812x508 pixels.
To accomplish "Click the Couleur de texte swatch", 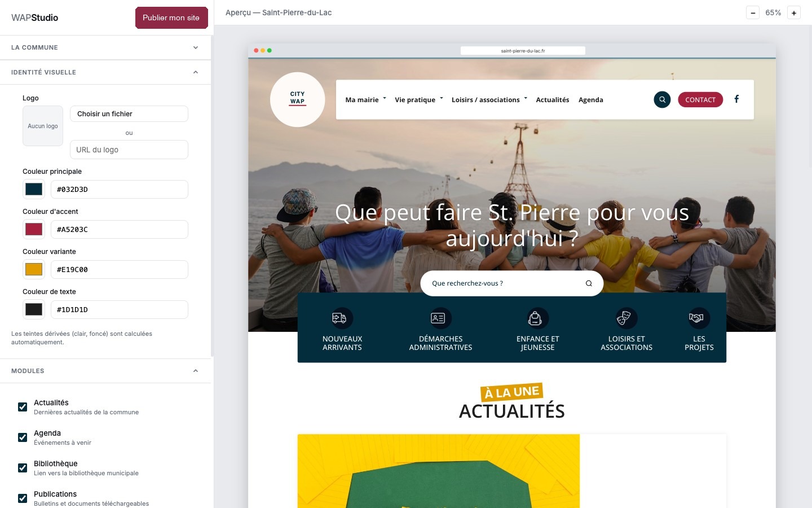I will coord(34,309).
